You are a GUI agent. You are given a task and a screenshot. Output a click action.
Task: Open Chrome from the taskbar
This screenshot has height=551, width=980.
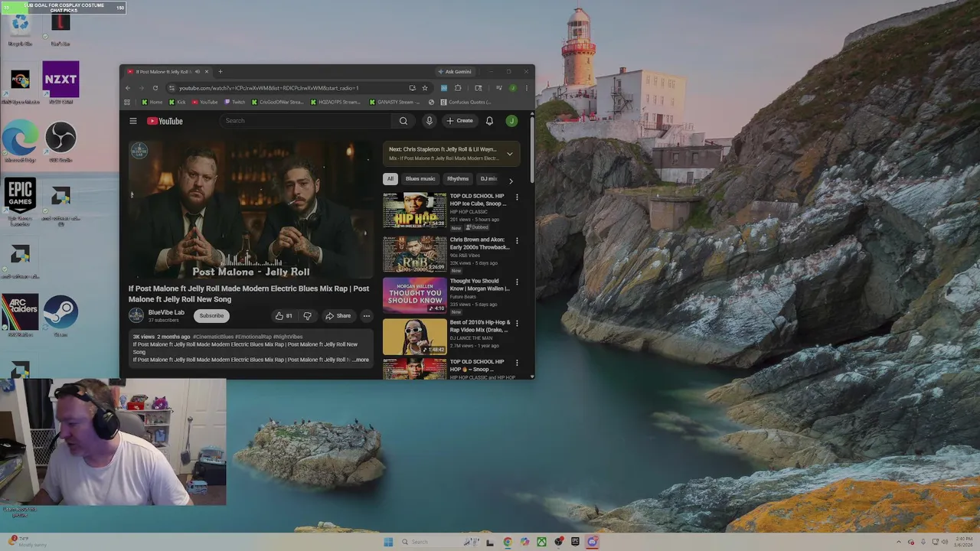point(508,542)
